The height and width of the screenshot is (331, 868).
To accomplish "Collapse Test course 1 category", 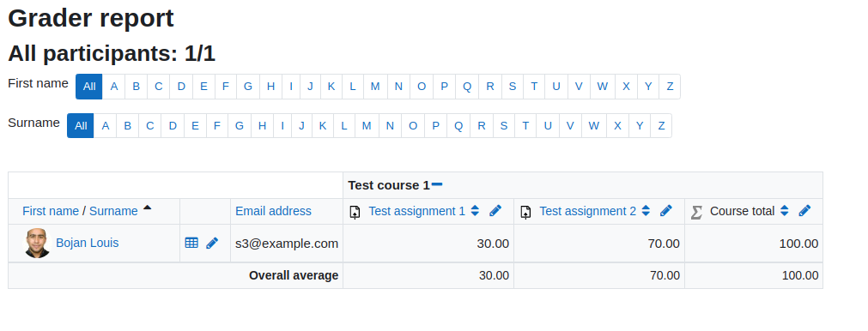I will pyautogui.click(x=437, y=184).
